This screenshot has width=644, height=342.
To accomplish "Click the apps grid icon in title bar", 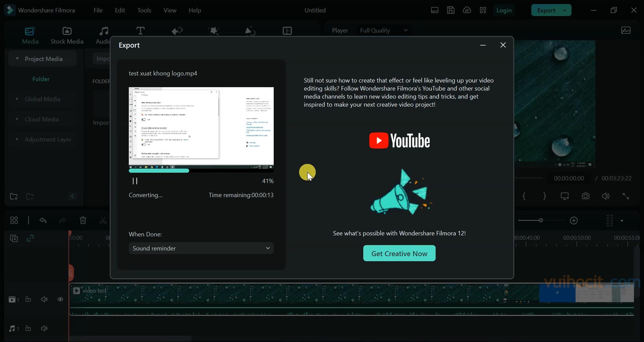I will 483,10.
